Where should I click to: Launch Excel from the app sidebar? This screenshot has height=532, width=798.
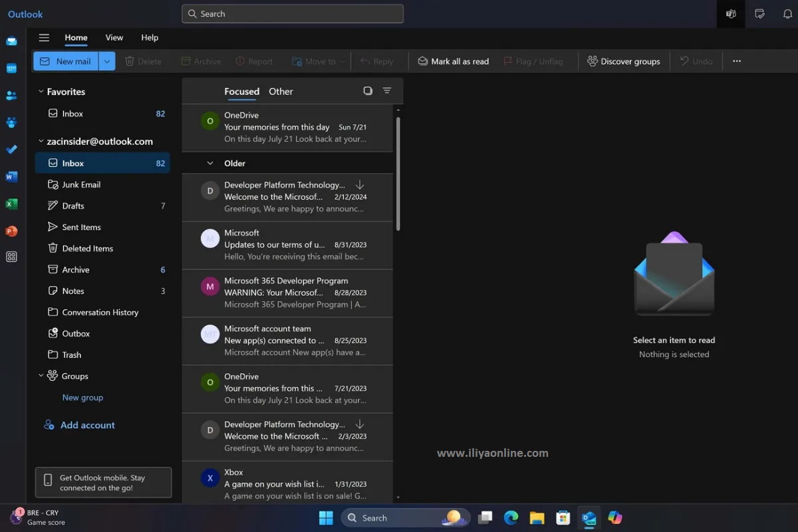click(11, 204)
